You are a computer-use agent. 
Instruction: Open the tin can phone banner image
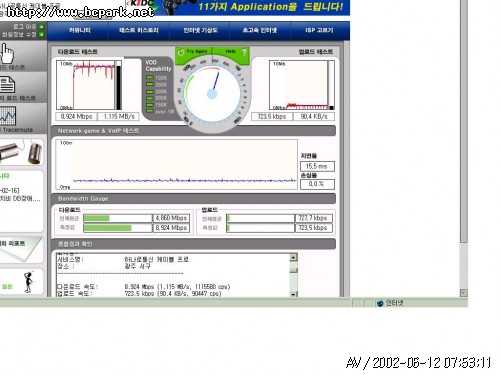pyautogui.click(x=21, y=152)
